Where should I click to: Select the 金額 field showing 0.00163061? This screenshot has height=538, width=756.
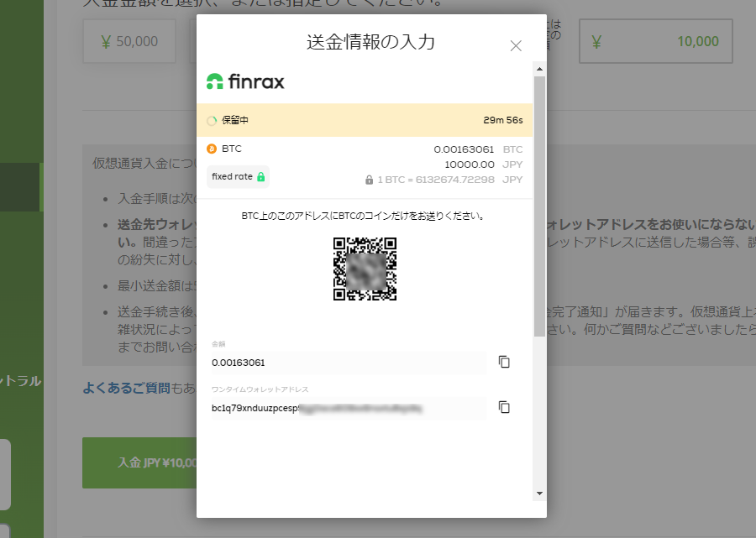click(x=349, y=363)
